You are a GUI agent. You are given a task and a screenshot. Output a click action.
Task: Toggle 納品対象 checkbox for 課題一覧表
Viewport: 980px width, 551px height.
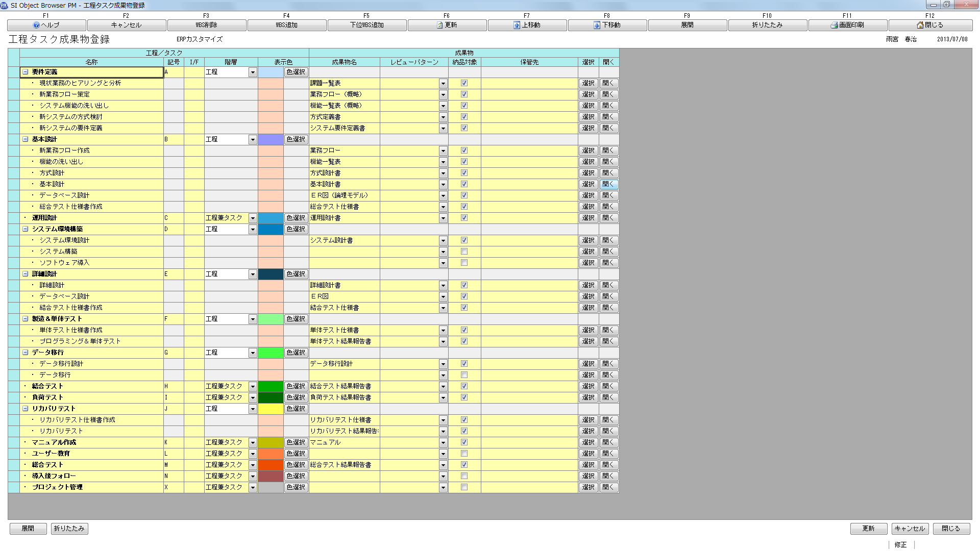tap(464, 83)
